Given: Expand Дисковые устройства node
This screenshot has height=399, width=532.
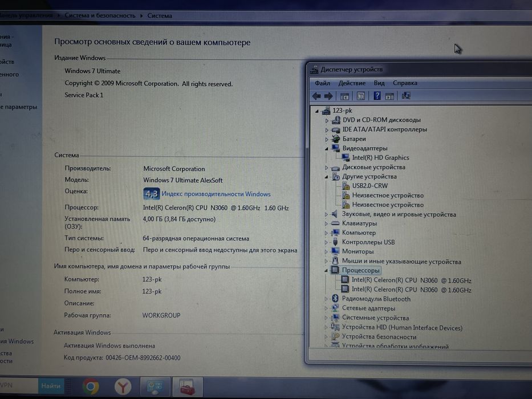Looking at the screenshot, I should pos(326,168).
